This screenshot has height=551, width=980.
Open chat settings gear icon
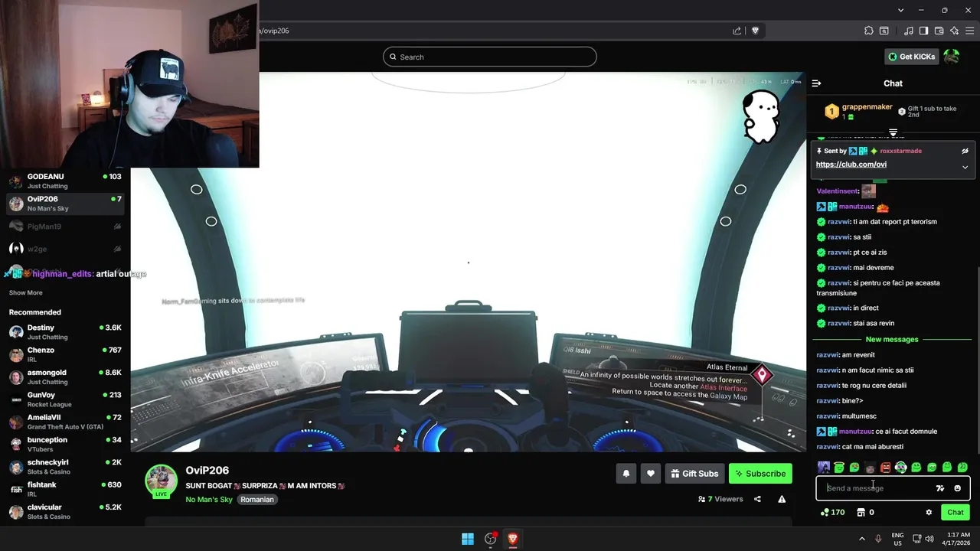[929, 513]
